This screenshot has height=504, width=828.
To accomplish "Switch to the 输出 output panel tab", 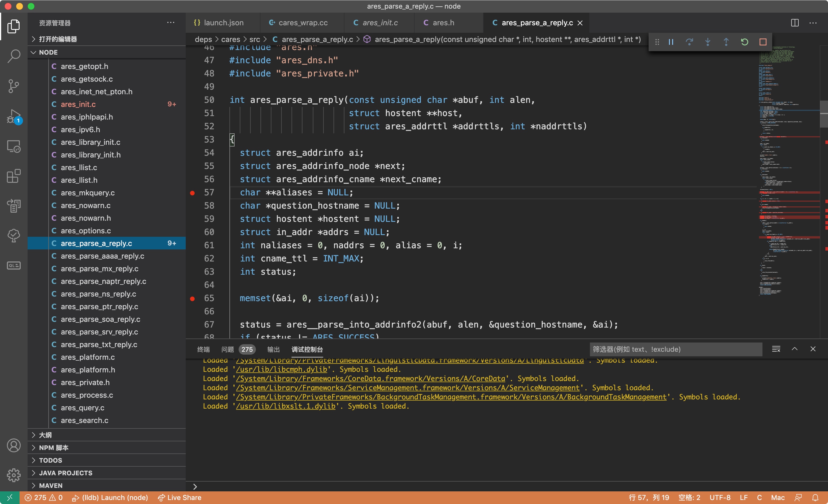I will (273, 349).
